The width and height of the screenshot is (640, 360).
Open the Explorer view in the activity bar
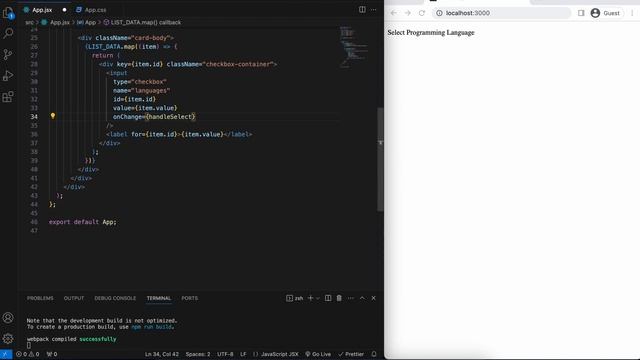click(8, 13)
